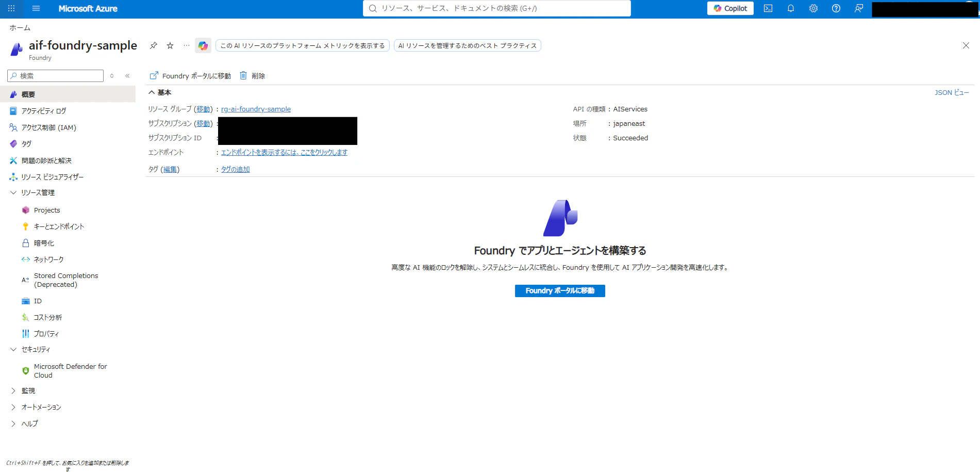Screen dimensions: 980x472
Task: Click the Copilot button in the header
Action: (730, 8)
